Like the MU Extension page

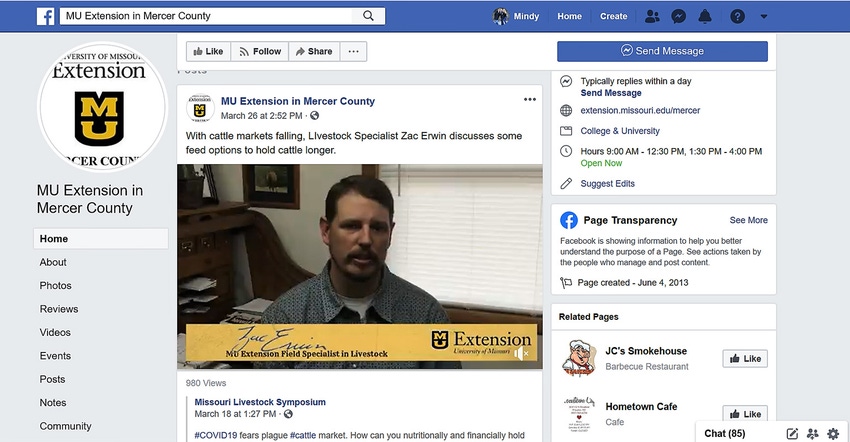point(209,52)
